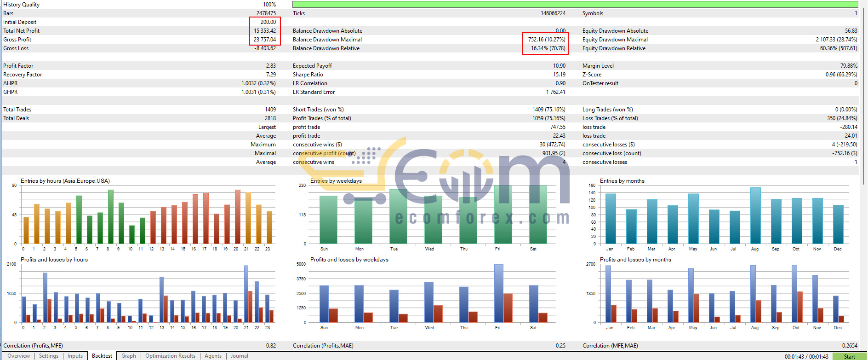Click the Profit Factor value 2.83
This screenshot has height=360, width=868.
pos(271,66)
